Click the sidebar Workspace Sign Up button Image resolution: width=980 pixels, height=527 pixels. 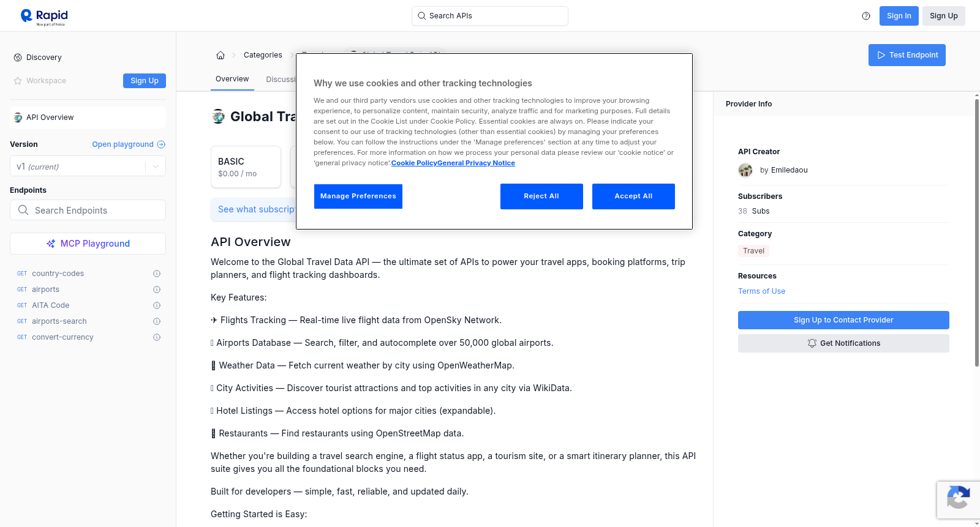145,81
